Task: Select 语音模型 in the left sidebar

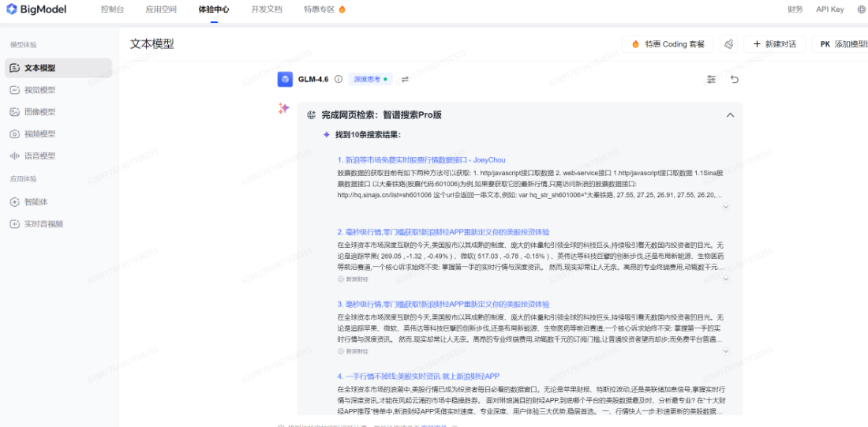Action: pyautogui.click(x=39, y=155)
